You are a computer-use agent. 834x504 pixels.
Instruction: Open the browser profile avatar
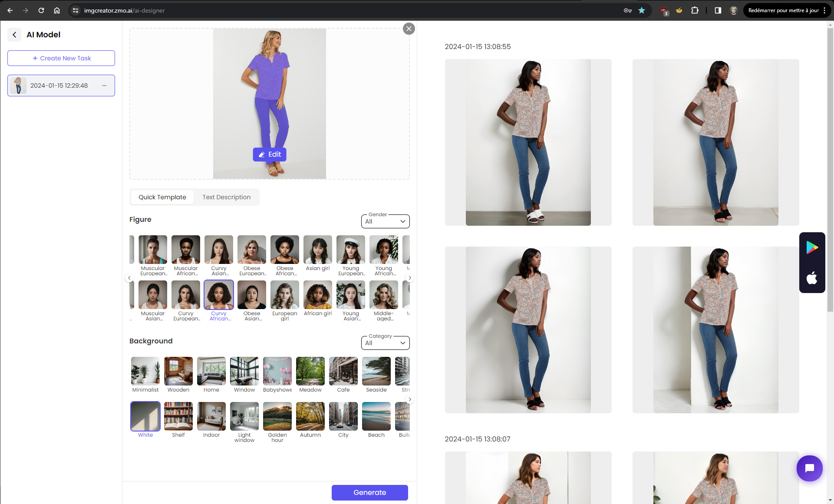(733, 10)
